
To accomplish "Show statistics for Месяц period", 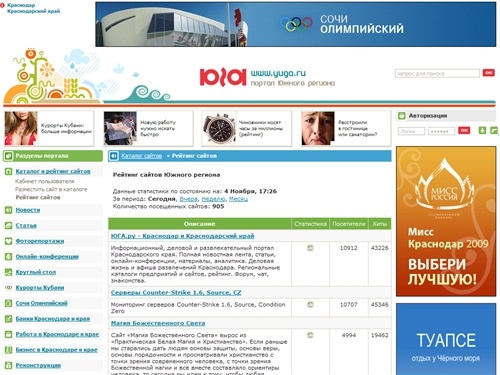I will (238, 199).
